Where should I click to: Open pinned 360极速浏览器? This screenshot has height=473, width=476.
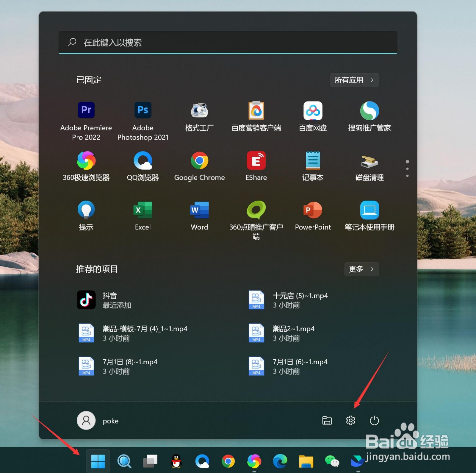[86, 166]
